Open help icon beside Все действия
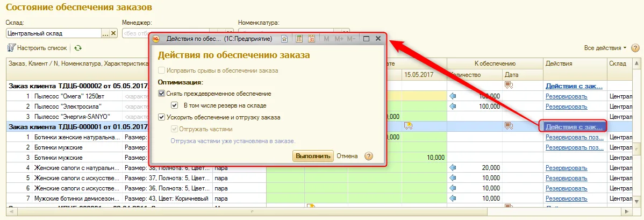 point(635,48)
